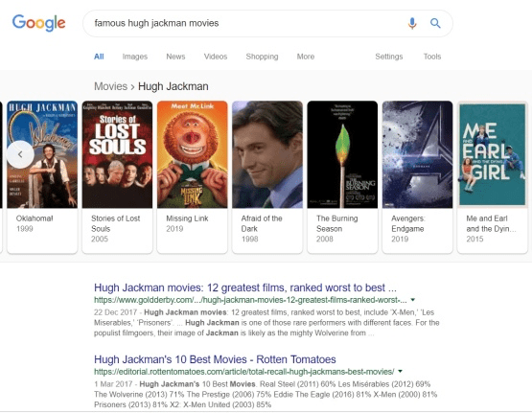Open Goldderby 12 greatest films result
Image resolution: width=532 pixels, height=413 pixels.
(245, 287)
